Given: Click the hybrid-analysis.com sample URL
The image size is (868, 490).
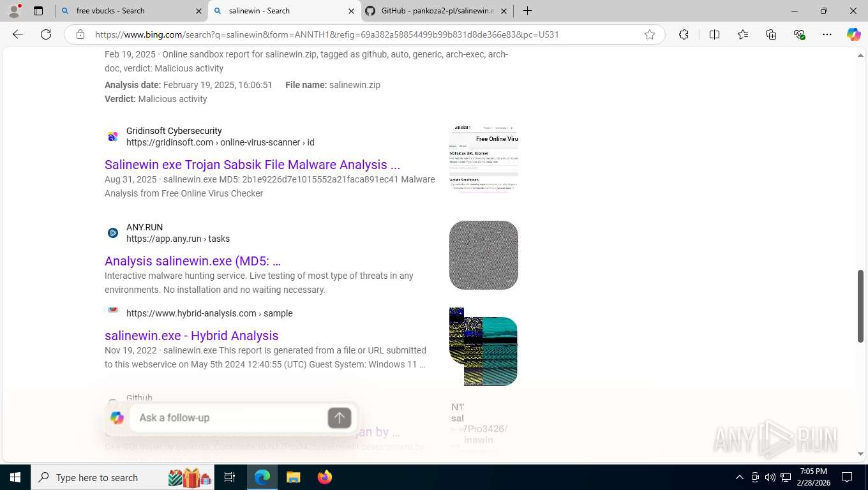Looking at the screenshot, I should (x=209, y=313).
